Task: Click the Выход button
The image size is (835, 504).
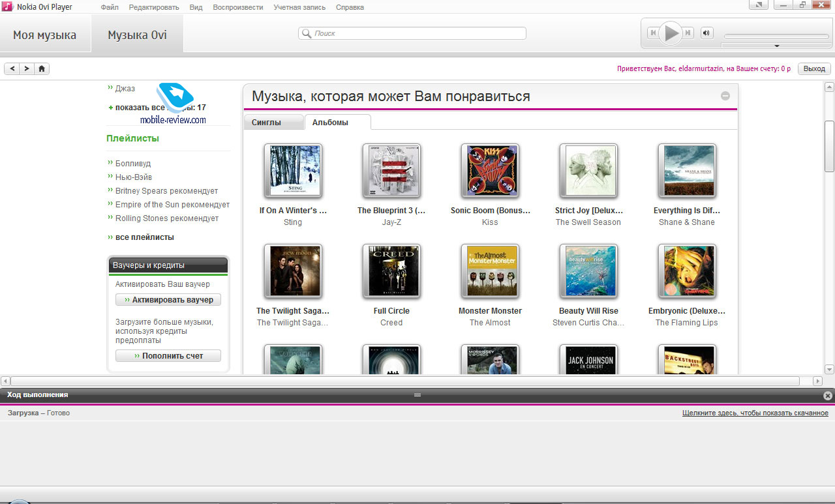Action: (814, 68)
